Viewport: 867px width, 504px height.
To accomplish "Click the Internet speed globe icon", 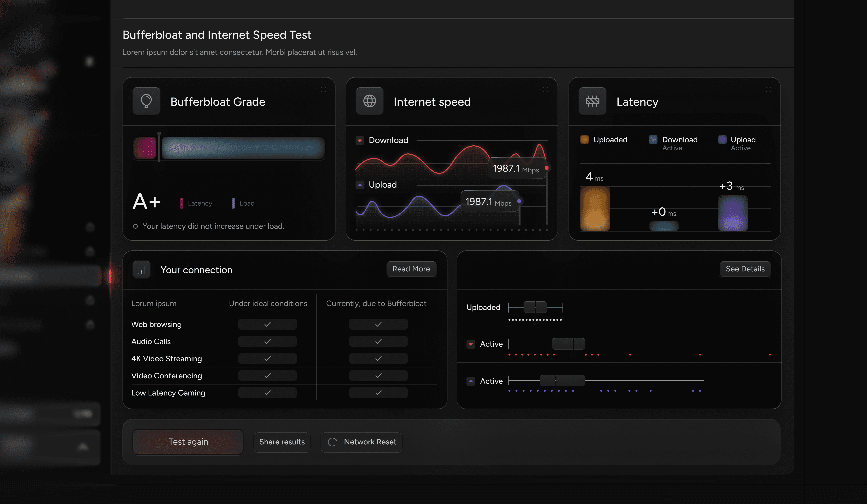I will click(x=370, y=101).
